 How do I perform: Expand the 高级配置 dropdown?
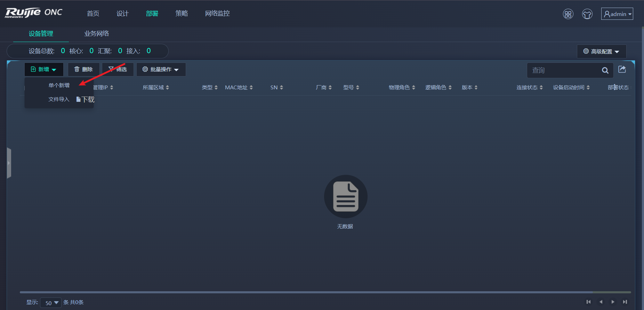click(x=602, y=51)
